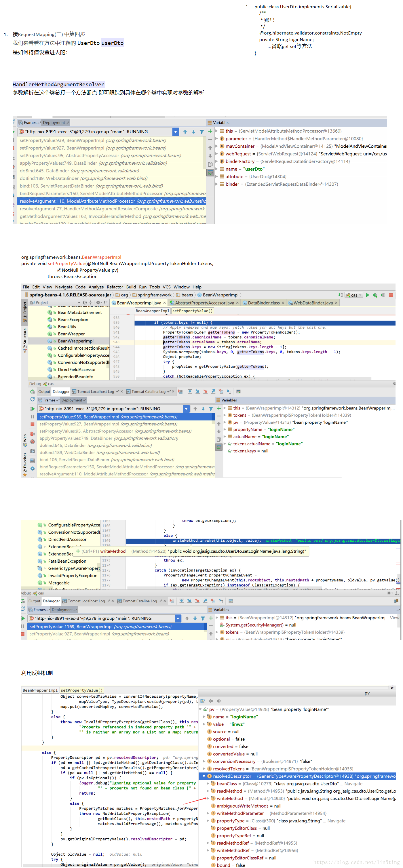Click Evaluate Expression calculator icon in second debugger
This screenshot has height=868, width=403.
tap(239, 391)
